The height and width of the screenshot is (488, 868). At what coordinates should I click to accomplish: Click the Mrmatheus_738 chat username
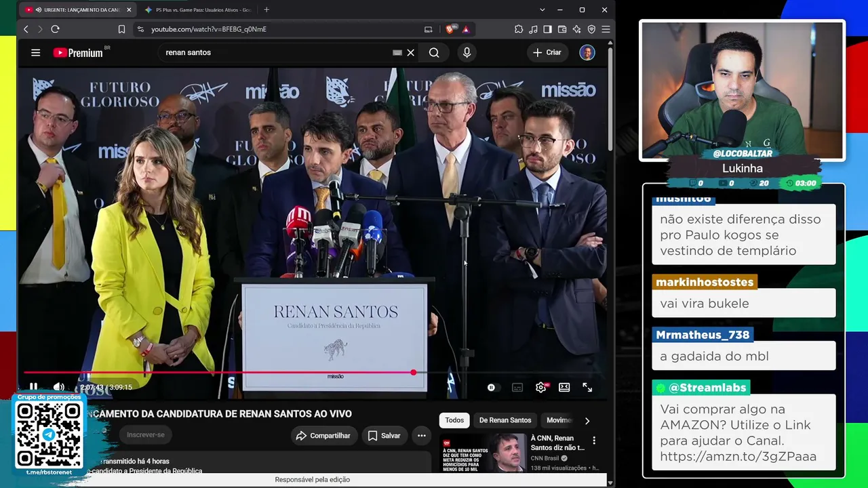pos(703,335)
